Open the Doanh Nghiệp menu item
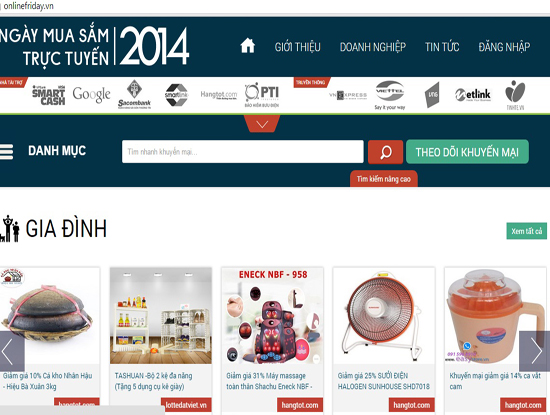This screenshot has width=550, height=415. 373,47
